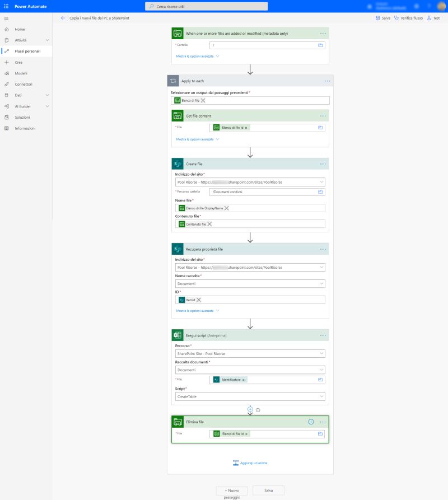The height and width of the screenshot is (500, 448).
Task: Open the folder picker for the Cartella field
Action: (319, 45)
